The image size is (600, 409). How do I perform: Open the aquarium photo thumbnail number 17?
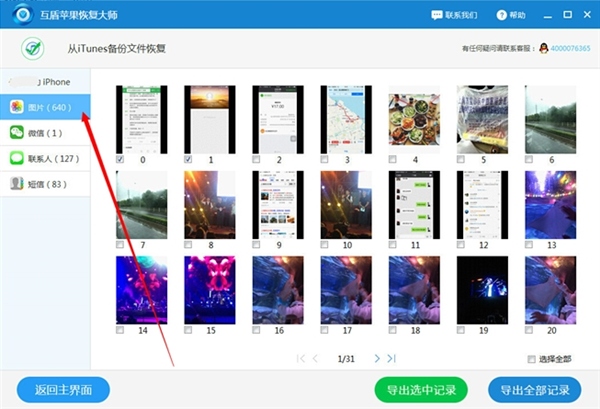(x=346, y=290)
